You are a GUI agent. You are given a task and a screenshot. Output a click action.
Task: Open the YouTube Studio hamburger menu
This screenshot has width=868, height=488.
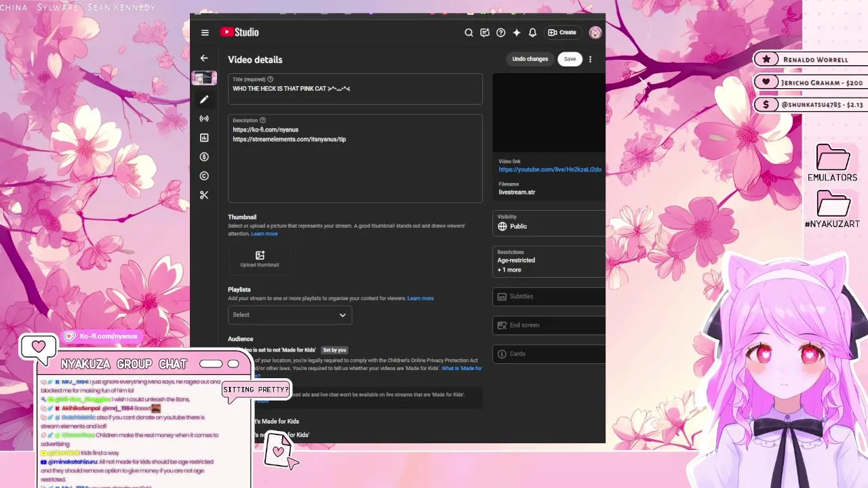205,33
